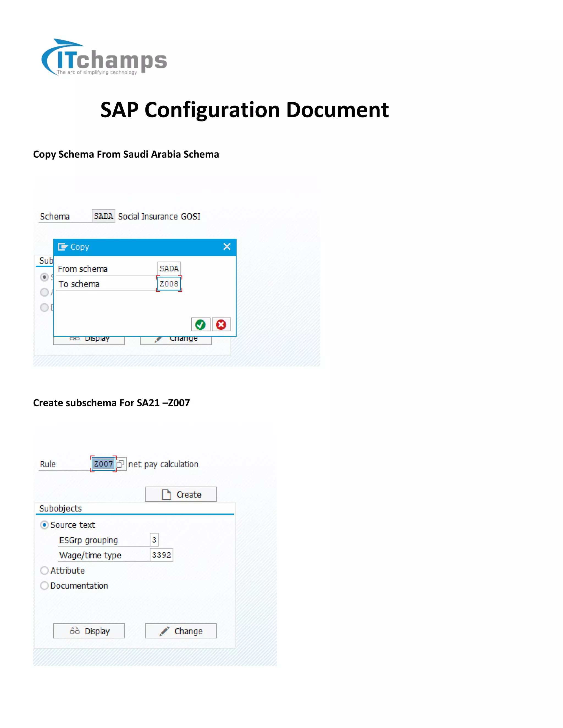Click the Rule input field Z007

tap(103, 464)
